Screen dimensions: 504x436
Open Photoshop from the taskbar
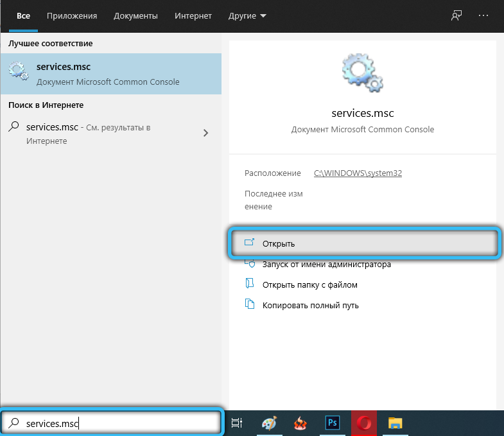[x=332, y=423]
